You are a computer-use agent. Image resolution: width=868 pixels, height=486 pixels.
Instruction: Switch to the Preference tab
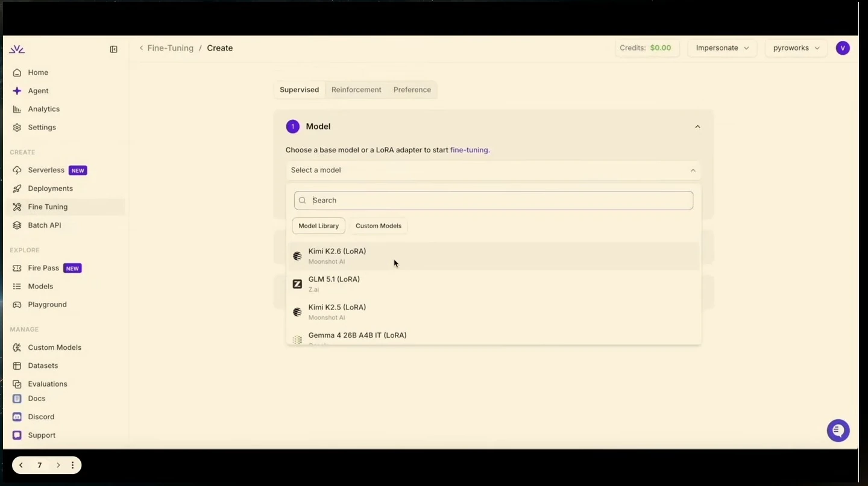pyautogui.click(x=412, y=90)
